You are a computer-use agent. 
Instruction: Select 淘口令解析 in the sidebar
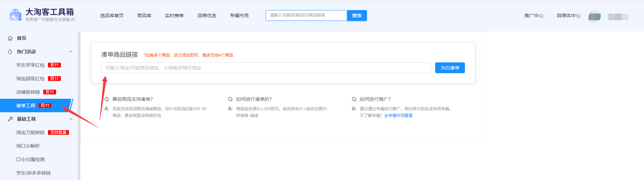tap(28, 146)
